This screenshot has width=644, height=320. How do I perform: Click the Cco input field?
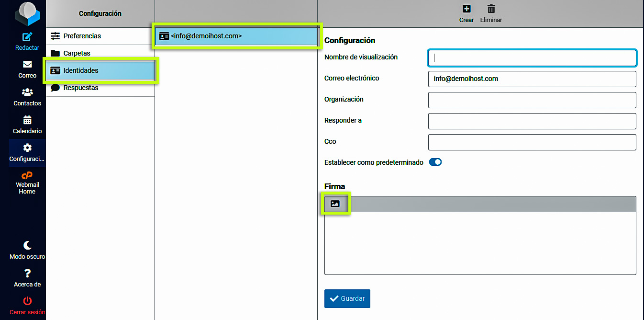(531, 142)
